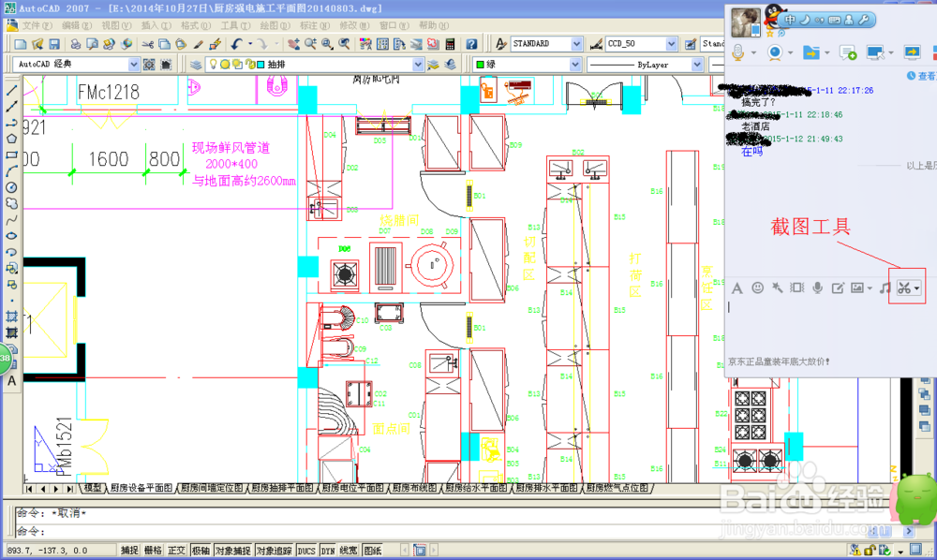Open the ByLayer linetype dropdown
The height and width of the screenshot is (560, 937).
coord(697,65)
